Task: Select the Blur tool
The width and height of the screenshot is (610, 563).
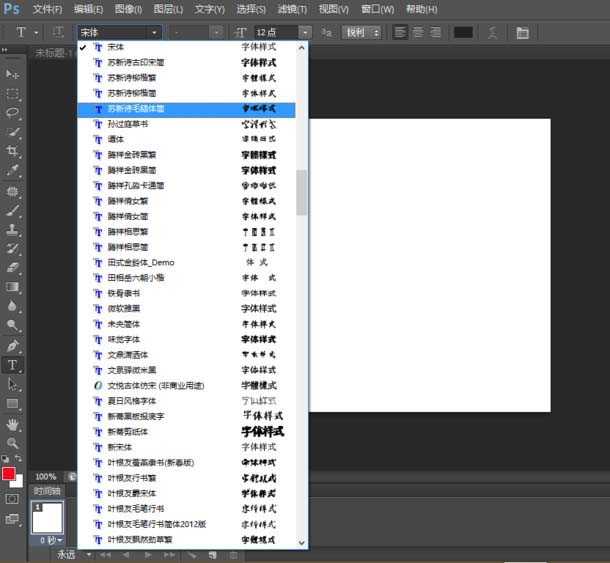Action: (x=12, y=306)
